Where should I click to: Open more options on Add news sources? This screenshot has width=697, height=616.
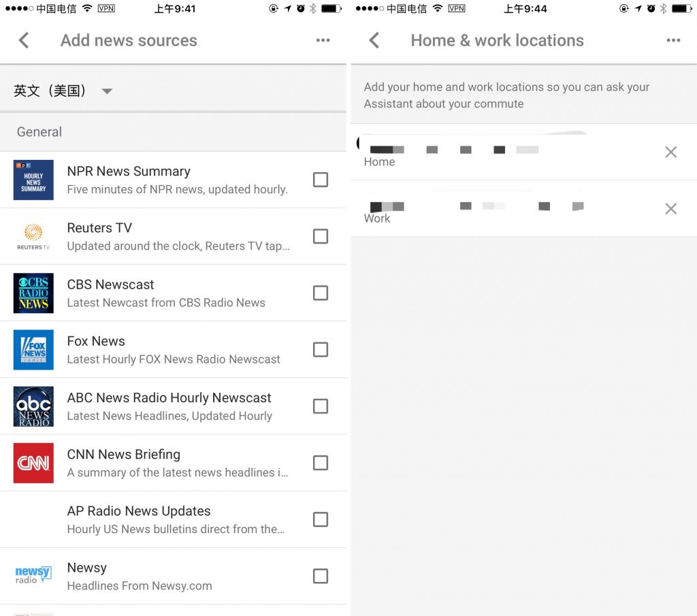click(323, 41)
